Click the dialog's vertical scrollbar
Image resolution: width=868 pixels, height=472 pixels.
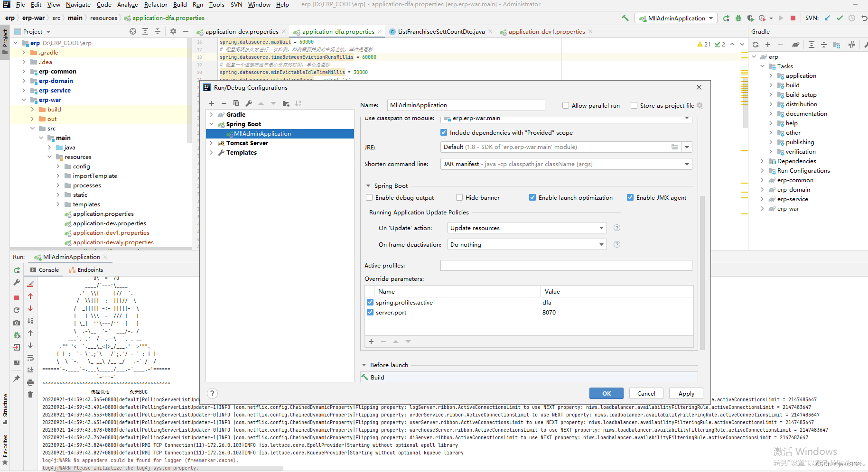[x=702, y=273]
